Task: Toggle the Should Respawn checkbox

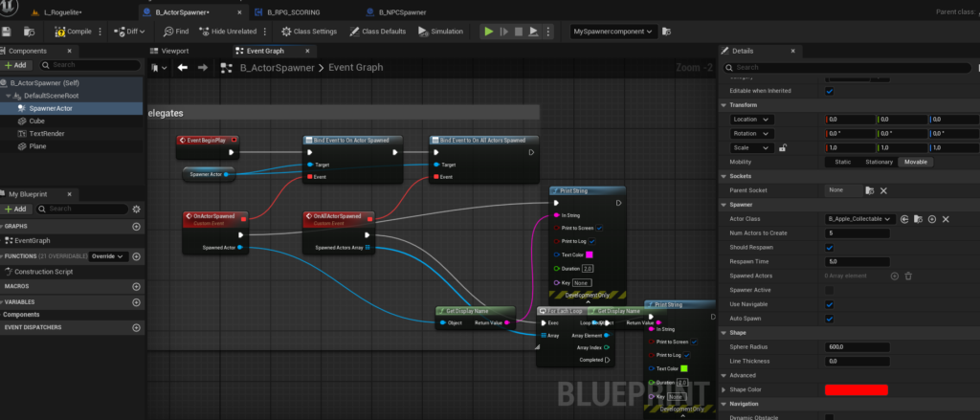Action: coord(830,247)
